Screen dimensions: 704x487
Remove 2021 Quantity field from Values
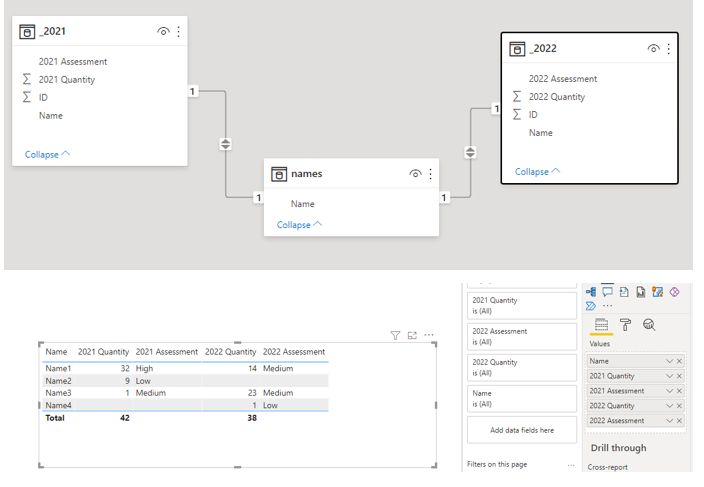click(679, 376)
